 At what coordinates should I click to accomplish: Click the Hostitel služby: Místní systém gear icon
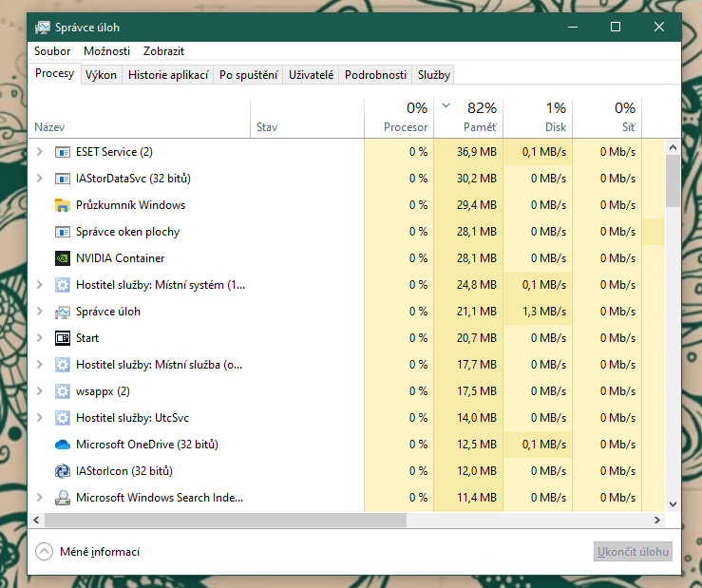point(63,285)
